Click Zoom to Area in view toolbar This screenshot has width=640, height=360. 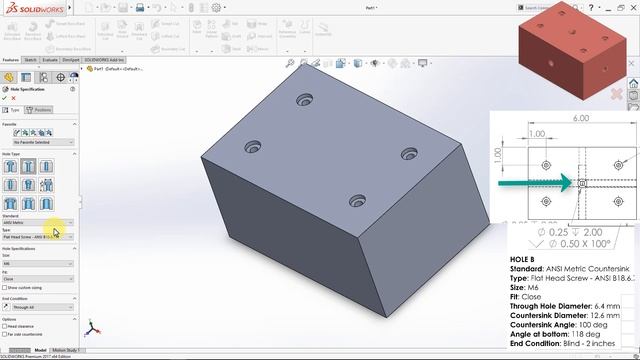pyautogui.click(x=303, y=63)
